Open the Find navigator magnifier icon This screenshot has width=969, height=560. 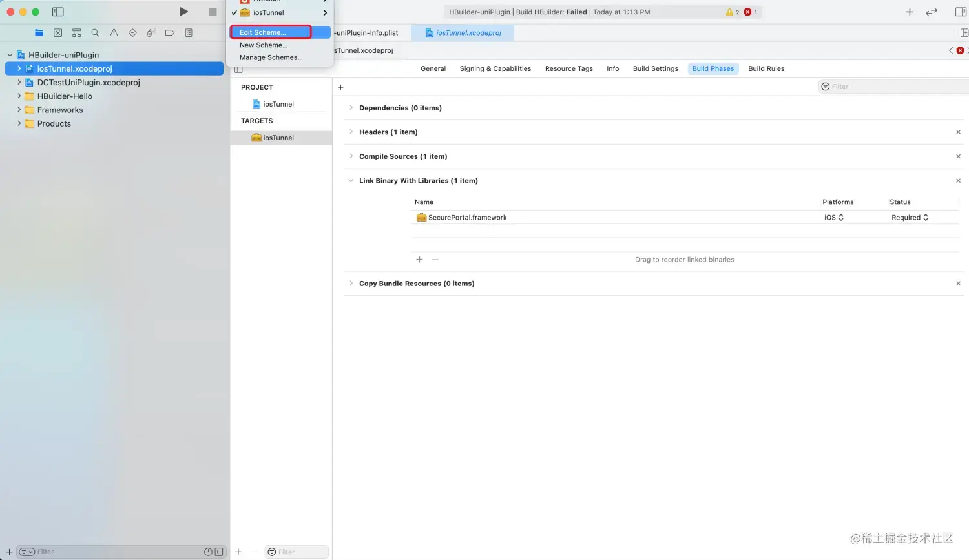coord(95,33)
